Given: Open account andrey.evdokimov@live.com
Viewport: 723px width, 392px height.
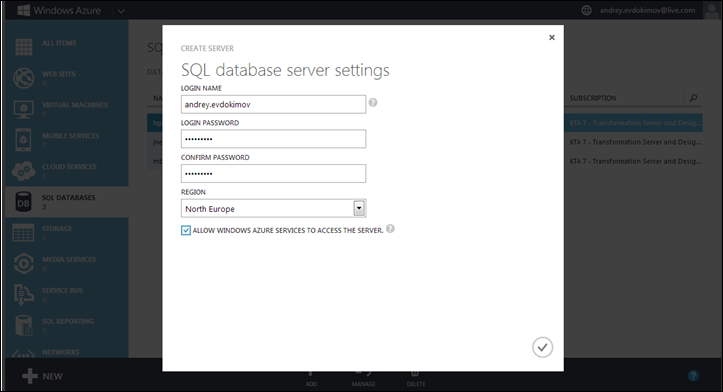Looking at the screenshot, I should (647, 10).
